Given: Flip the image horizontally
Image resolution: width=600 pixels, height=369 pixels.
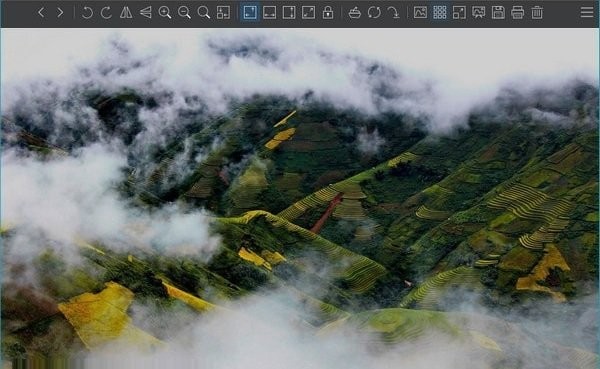Looking at the screenshot, I should coord(126,13).
